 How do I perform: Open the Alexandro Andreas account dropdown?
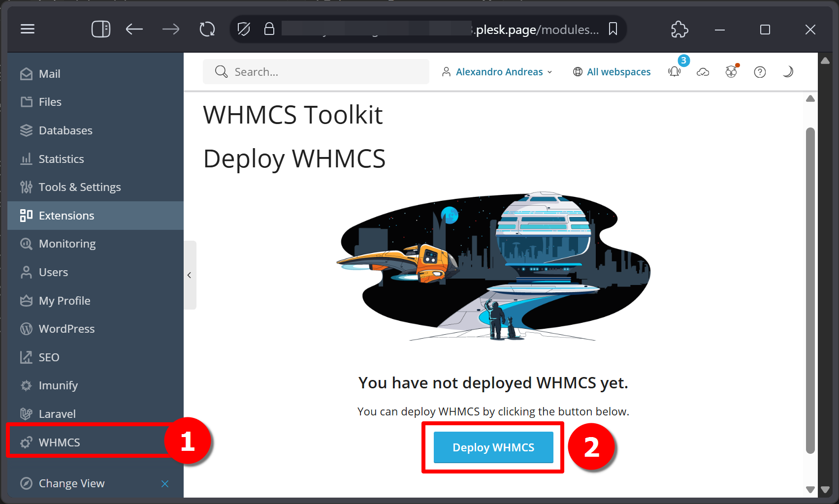497,72
